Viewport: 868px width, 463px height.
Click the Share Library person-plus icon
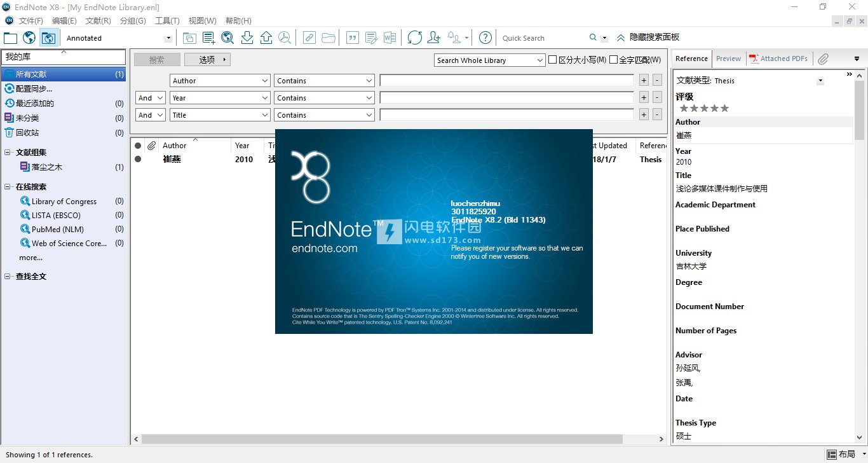point(434,38)
